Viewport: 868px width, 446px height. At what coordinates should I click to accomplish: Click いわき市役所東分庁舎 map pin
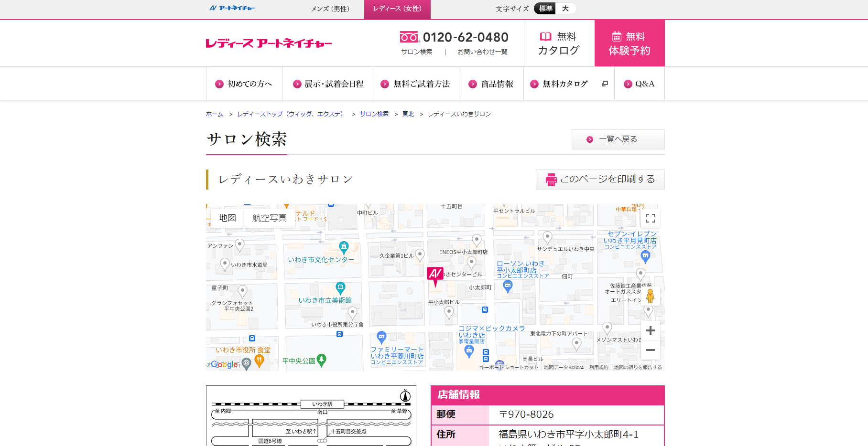[352, 313]
